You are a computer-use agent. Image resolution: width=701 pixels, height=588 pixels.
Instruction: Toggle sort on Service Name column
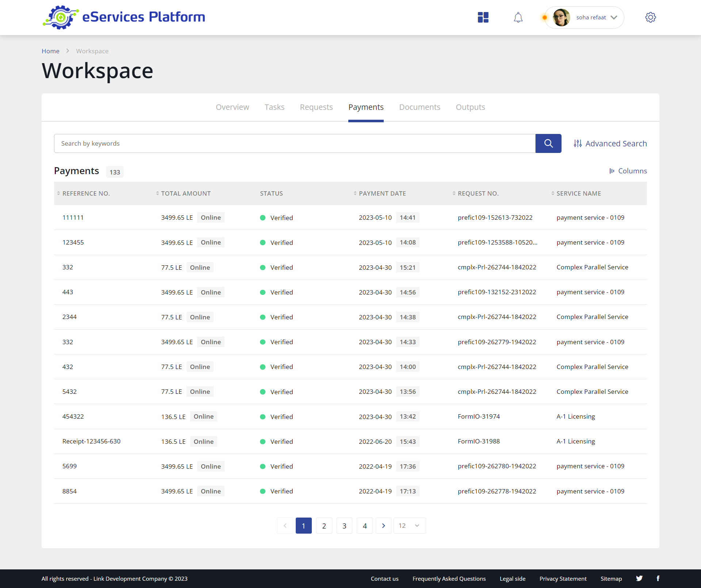point(552,193)
